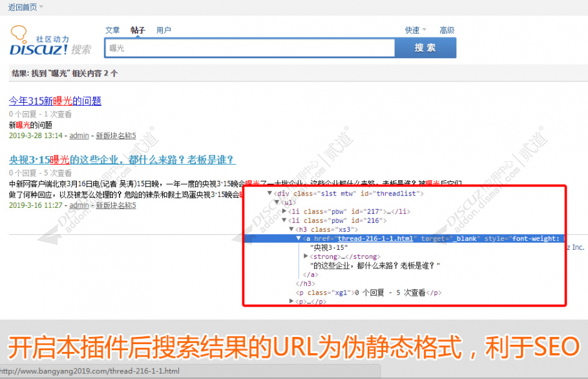
Task: Collapse the div id="threadlist" node
Action: [x=269, y=193]
